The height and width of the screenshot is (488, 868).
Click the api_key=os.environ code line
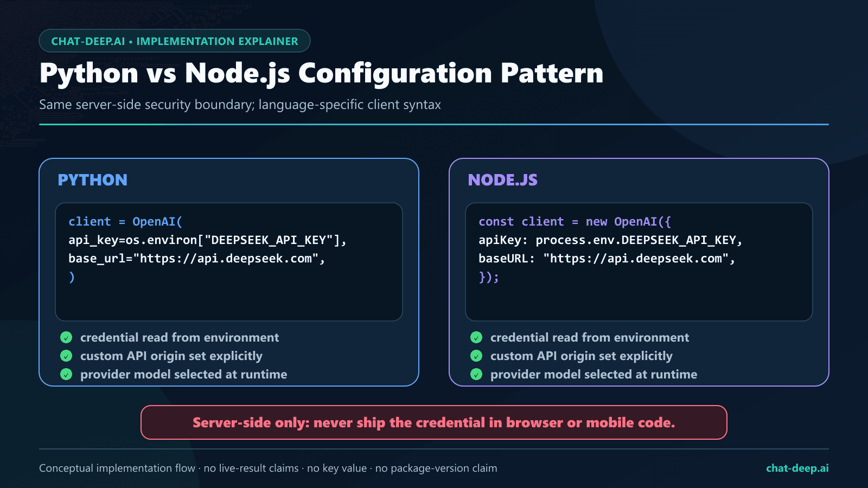point(207,240)
